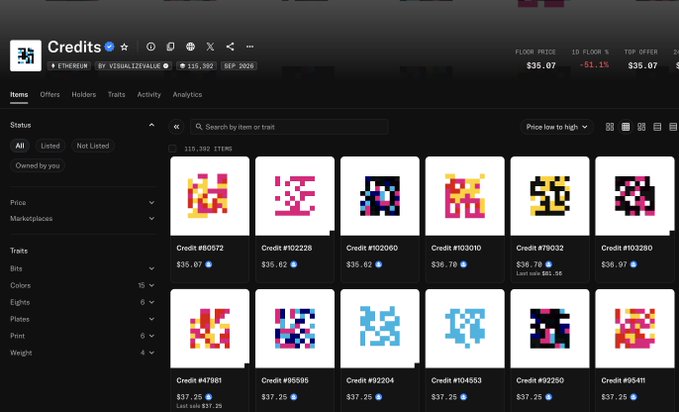679x412 pixels.
Task: Switch to the Activity tab
Action: (149, 94)
